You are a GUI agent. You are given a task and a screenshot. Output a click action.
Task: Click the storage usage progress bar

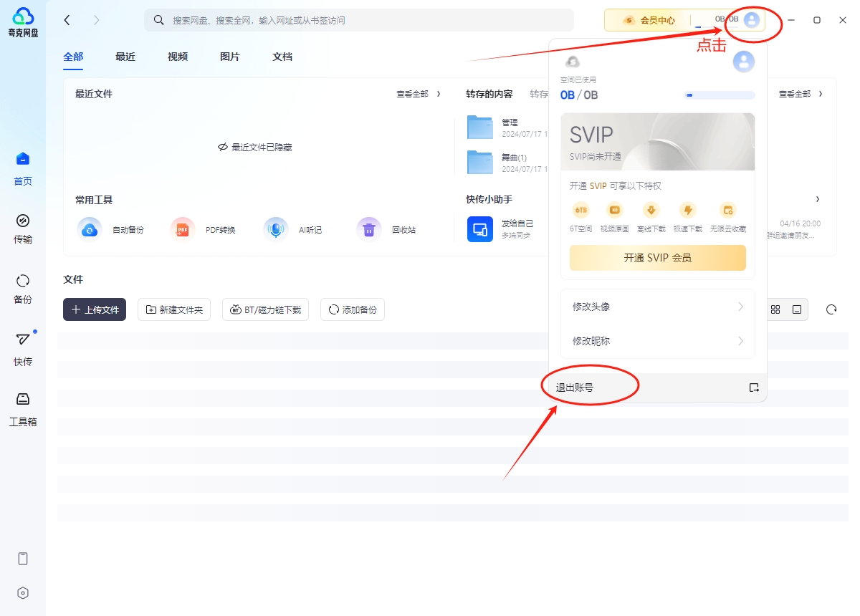[x=719, y=95]
